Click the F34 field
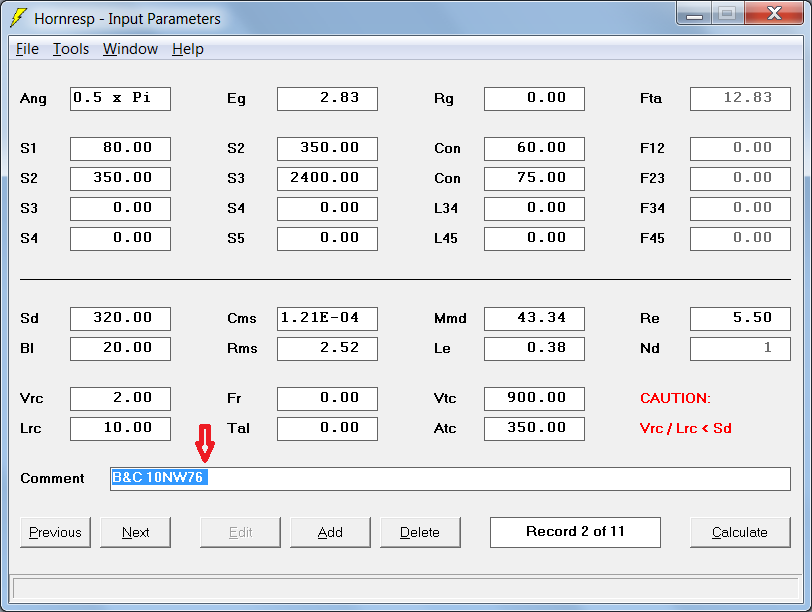Viewport: 812px width, 612px height. (x=741, y=209)
